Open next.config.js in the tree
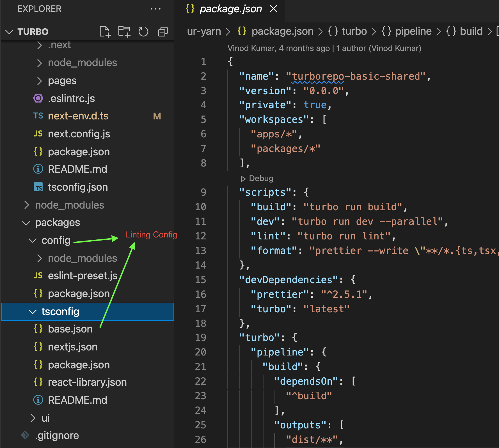Image resolution: width=499 pixels, height=448 pixels. coord(88,134)
